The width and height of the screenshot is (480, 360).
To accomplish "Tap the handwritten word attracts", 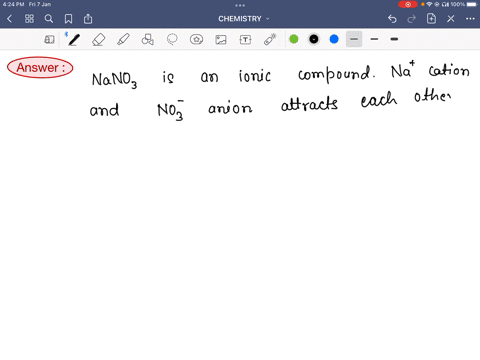I will pyautogui.click(x=309, y=104).
